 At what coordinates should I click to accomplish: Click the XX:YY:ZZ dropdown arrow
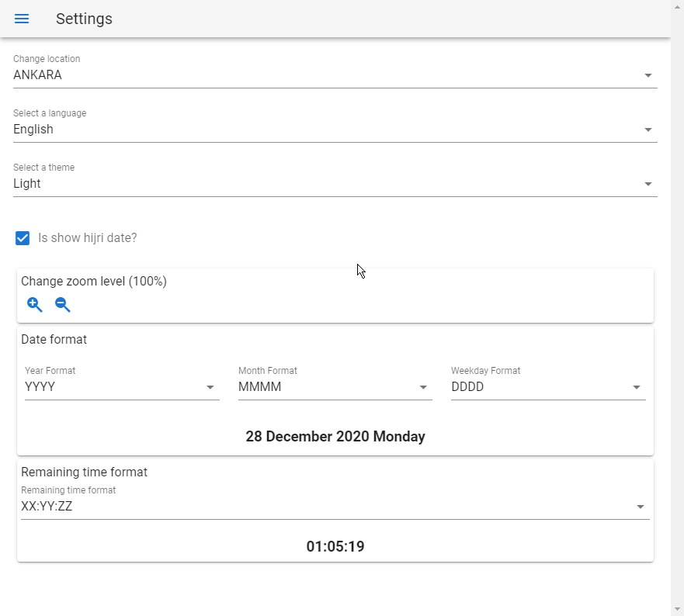tap(641, 507)
